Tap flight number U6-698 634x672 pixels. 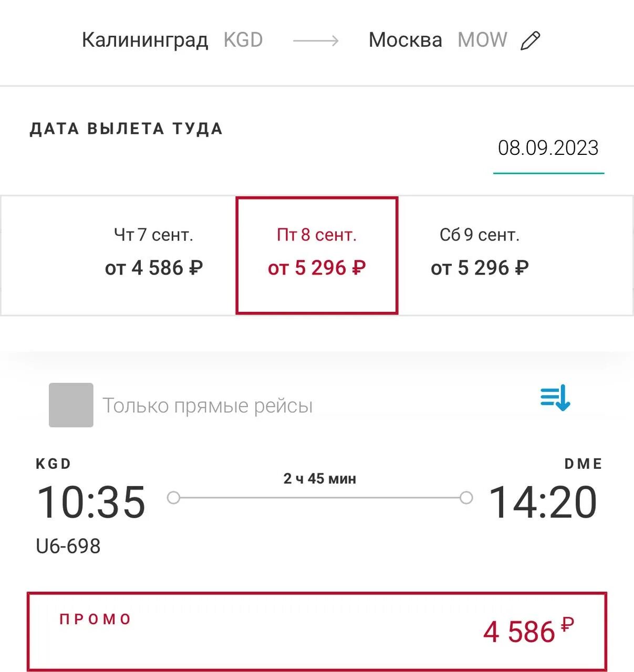click(x=68, y=547)
